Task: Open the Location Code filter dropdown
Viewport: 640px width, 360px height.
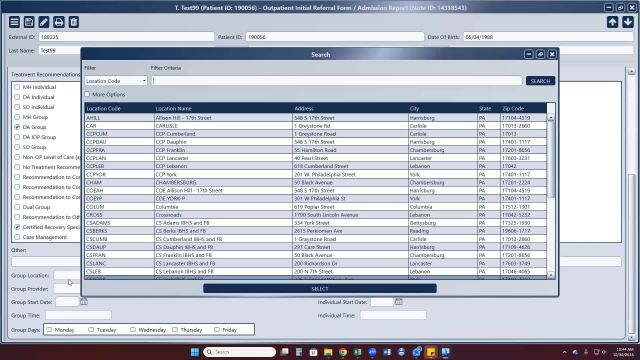Action: (116, 81)
